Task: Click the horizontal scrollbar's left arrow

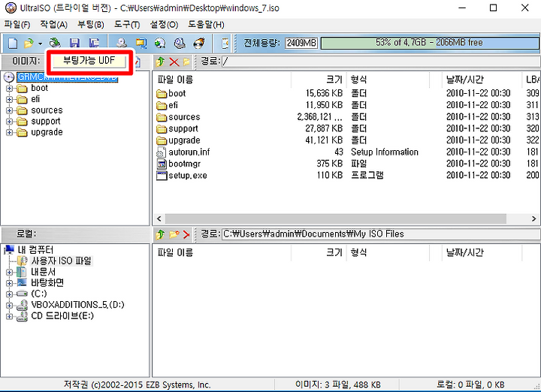Action: [x=159, y=219]
